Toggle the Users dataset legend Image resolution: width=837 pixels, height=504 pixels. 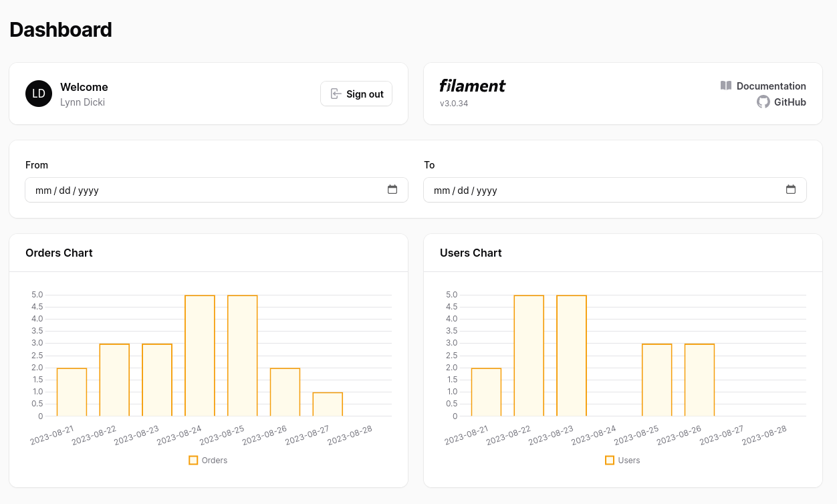pos(629,461)
